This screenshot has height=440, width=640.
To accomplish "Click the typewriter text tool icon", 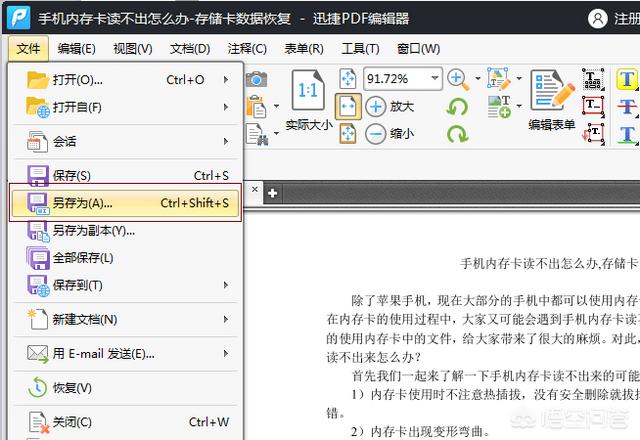I will coord(593,79).
